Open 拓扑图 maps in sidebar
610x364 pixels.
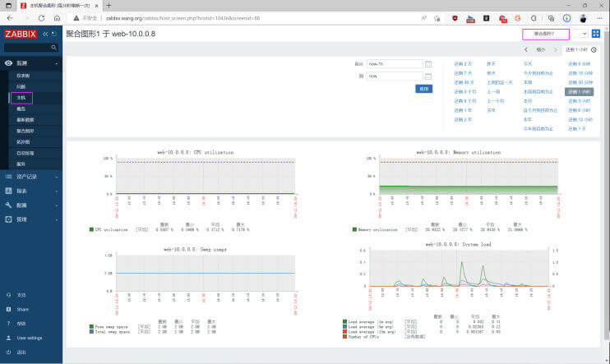point(23,142)
